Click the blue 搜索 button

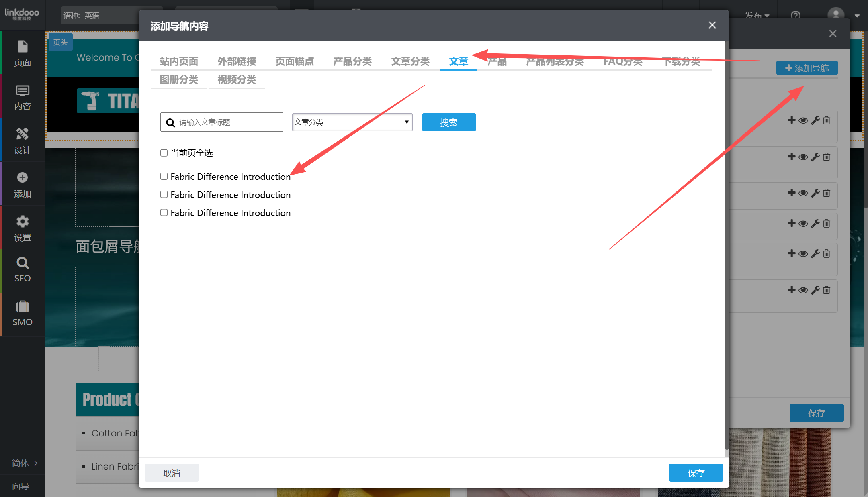pyautogui.click(x=448, y=122)
